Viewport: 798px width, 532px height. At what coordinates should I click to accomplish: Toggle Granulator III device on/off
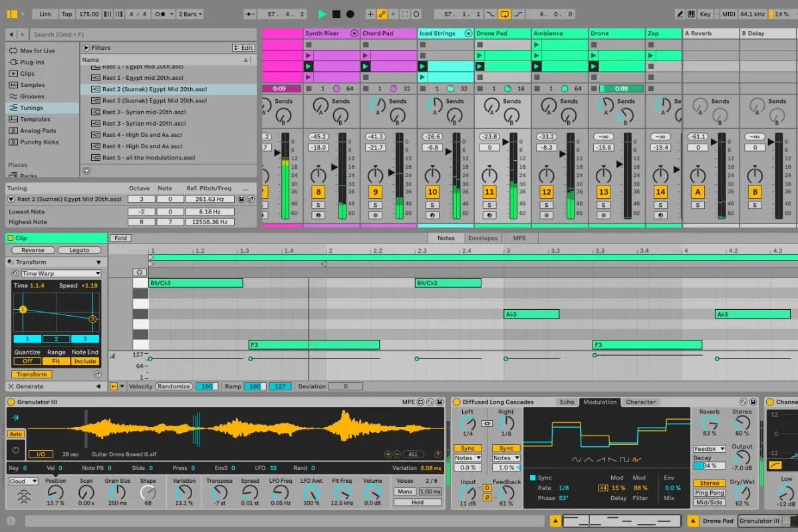11,402
